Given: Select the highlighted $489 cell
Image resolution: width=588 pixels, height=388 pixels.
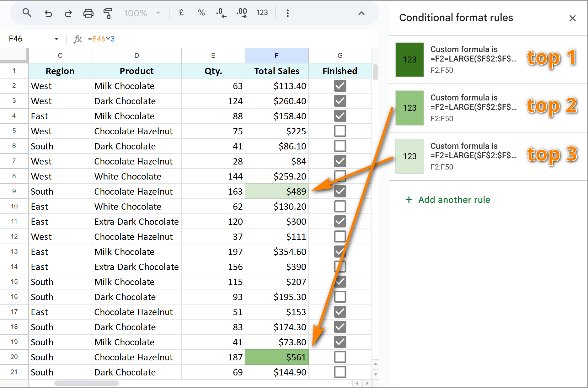Looking at the screenshot, I should (277, 191).
